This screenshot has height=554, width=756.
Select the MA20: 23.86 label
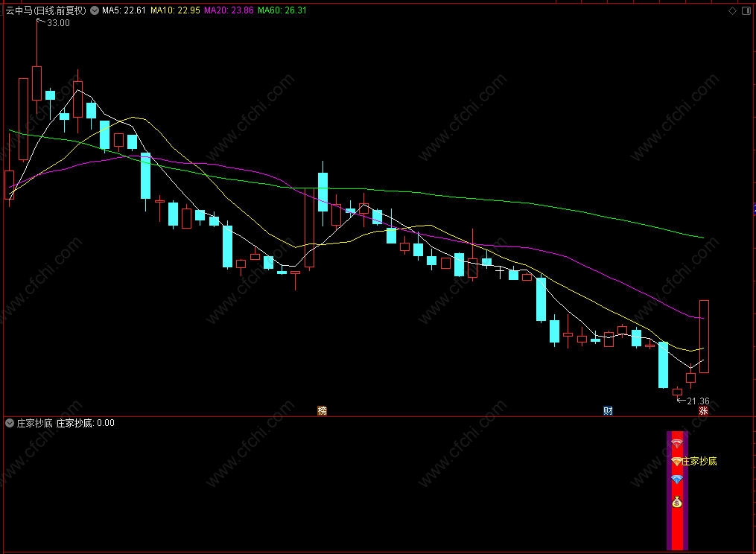coord(229,10)
